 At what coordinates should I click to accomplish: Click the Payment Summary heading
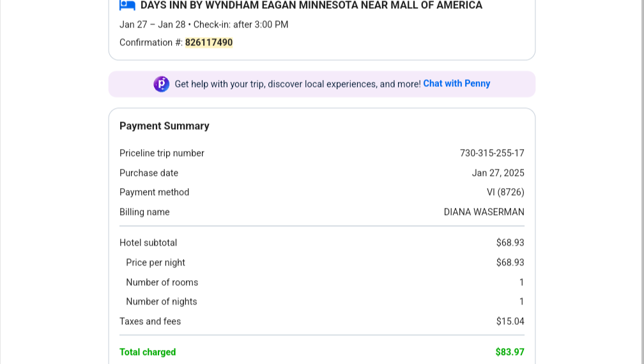(x=164, y=126)
